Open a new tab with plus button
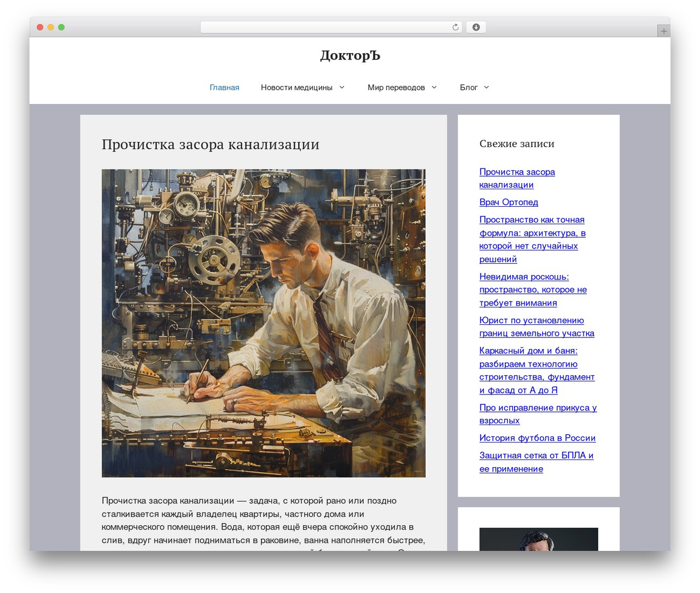The height and width of the screenshot is (593, 700). click(663, 31)
